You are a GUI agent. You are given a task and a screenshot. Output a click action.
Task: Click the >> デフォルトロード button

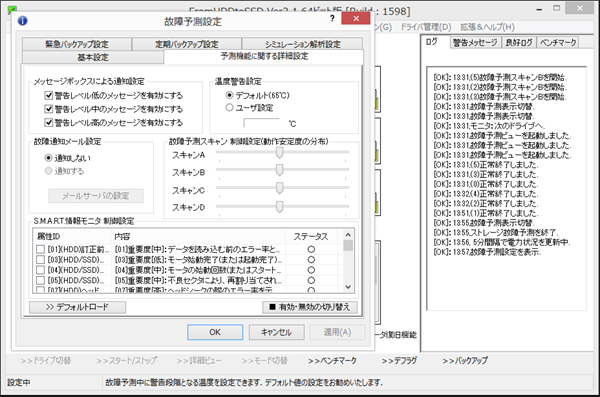click(x=77, y=307)
